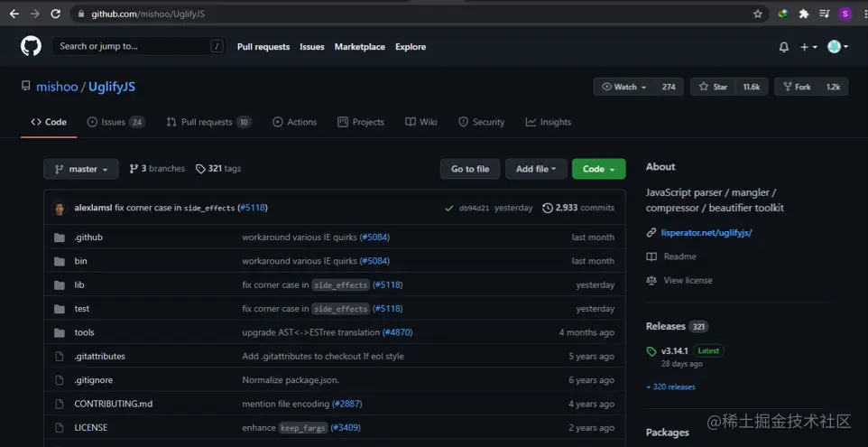
Task: Click the browser back arrow
Action: coord(14,14)
